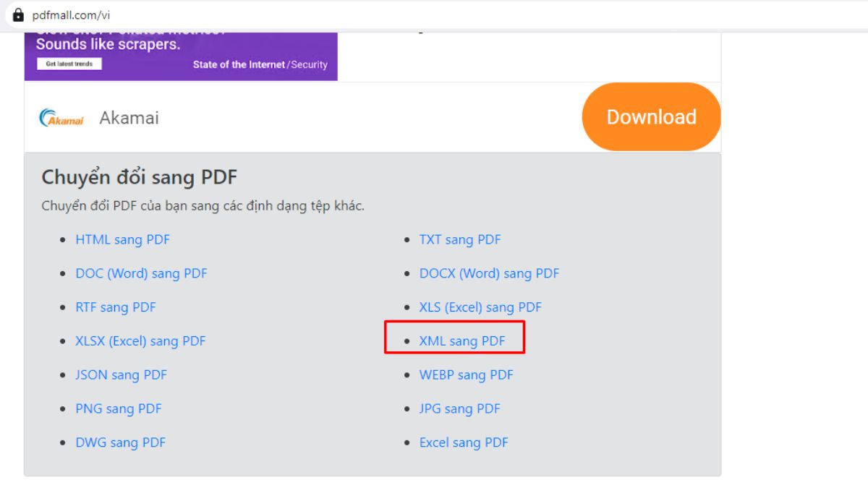
Task: Open the JPG sang PDF converter
Action: (x=459, y=408)
